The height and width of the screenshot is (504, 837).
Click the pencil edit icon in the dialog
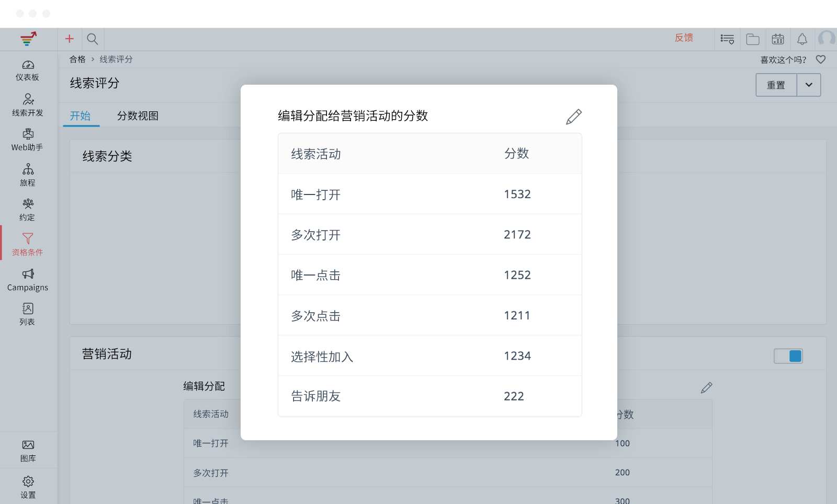click(x=573, y=117)
